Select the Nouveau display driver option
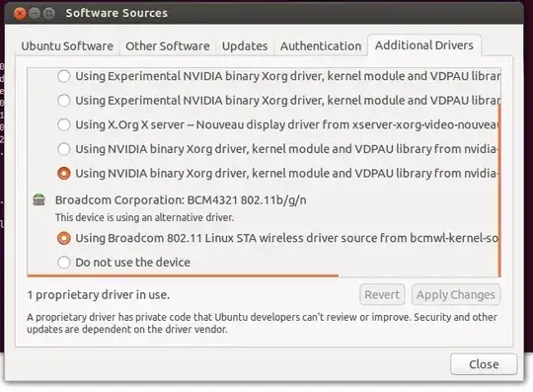 pyautogui.click(x=64, y=124)
